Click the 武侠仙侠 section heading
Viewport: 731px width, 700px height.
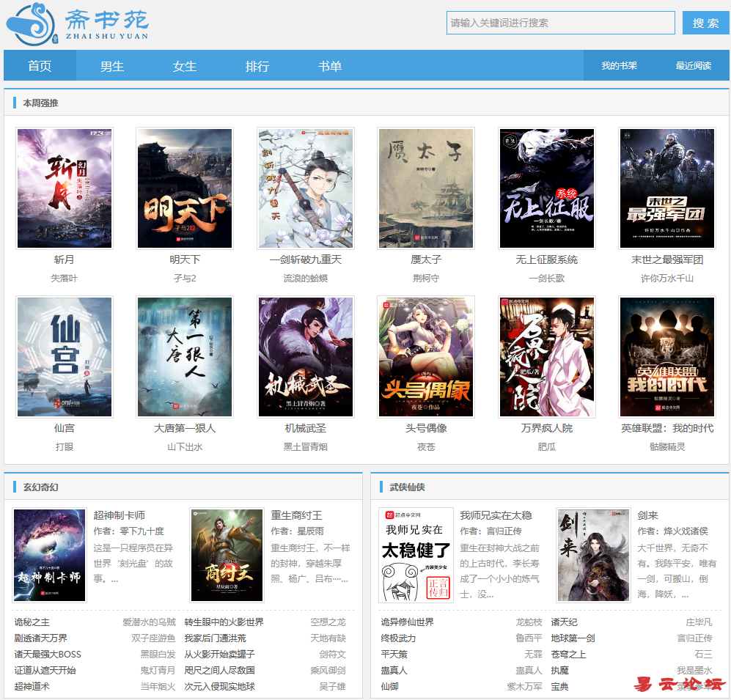pos(407,487)
